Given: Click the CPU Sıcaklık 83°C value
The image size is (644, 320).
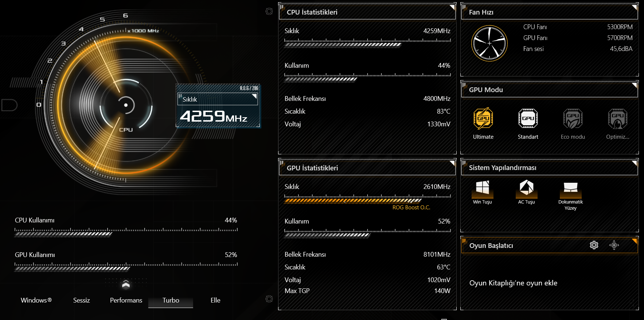Looking at the screenshot, I should click(x=444, y=111).
